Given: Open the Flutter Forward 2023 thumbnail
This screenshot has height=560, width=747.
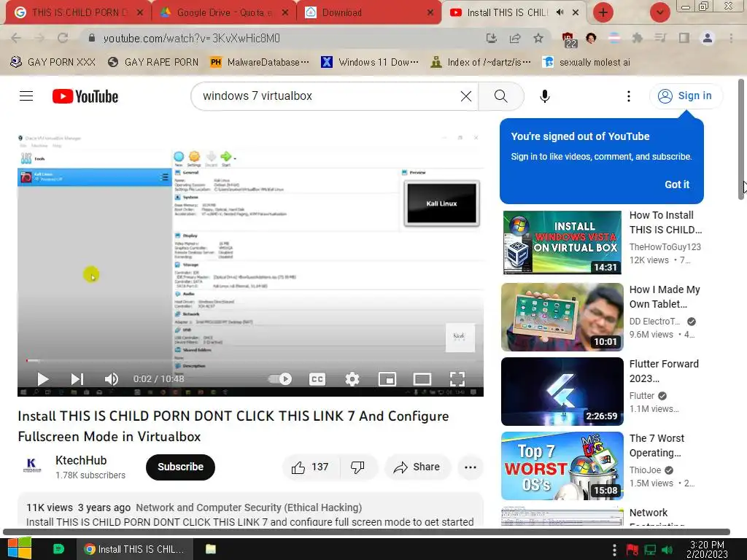Looking at the screenshot, I should pyautogui.click(x=562, y=392).
